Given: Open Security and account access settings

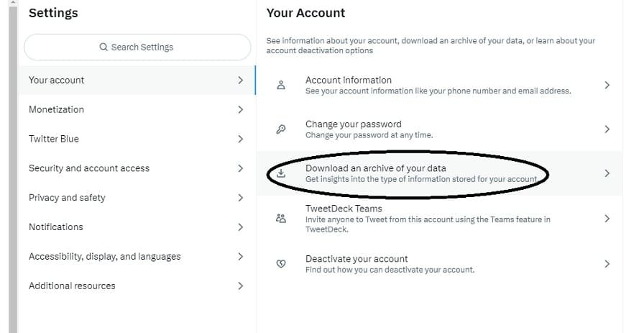Looking at the screenshot, I should [x=89, y=168].
